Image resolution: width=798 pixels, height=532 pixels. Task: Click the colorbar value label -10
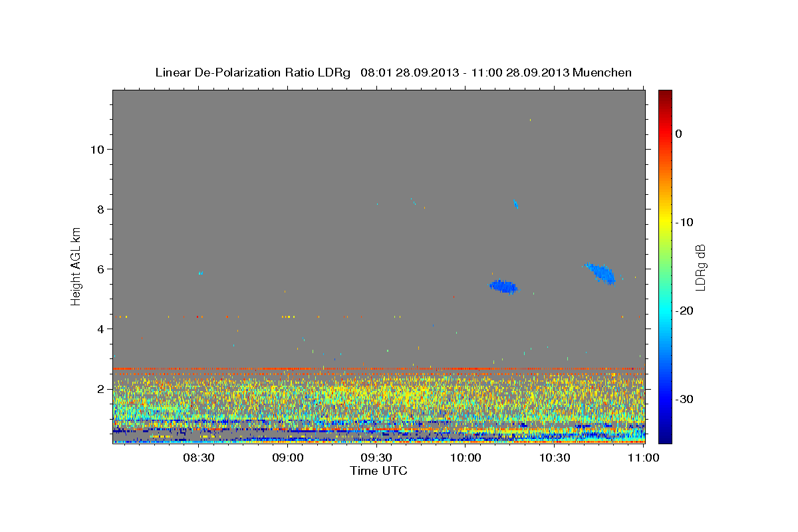point(685,222)
